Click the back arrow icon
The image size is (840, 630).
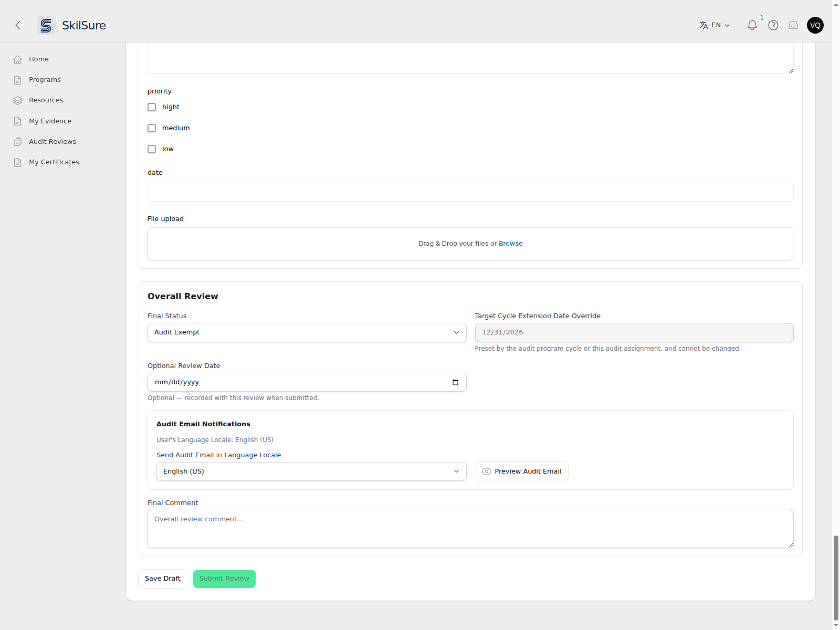click(x=18, y=25)
